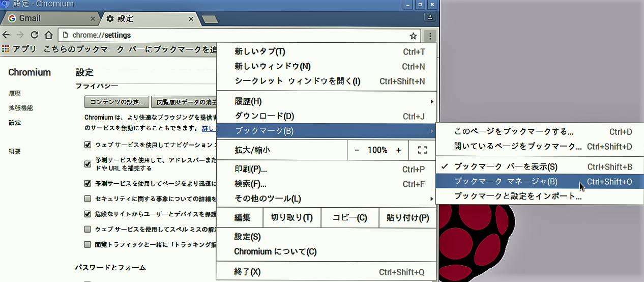Click the forward navigation arrow
644x282 pixels.
click(x=20, y=35)
